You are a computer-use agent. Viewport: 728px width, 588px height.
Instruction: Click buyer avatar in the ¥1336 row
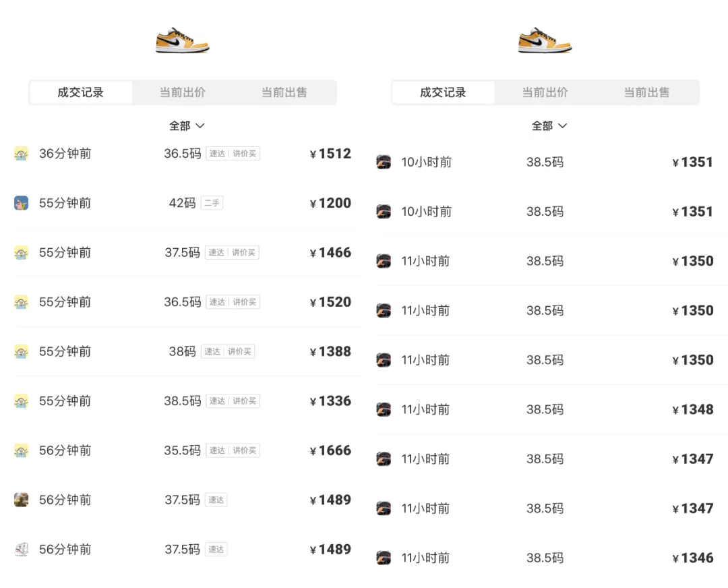point(21,401)
